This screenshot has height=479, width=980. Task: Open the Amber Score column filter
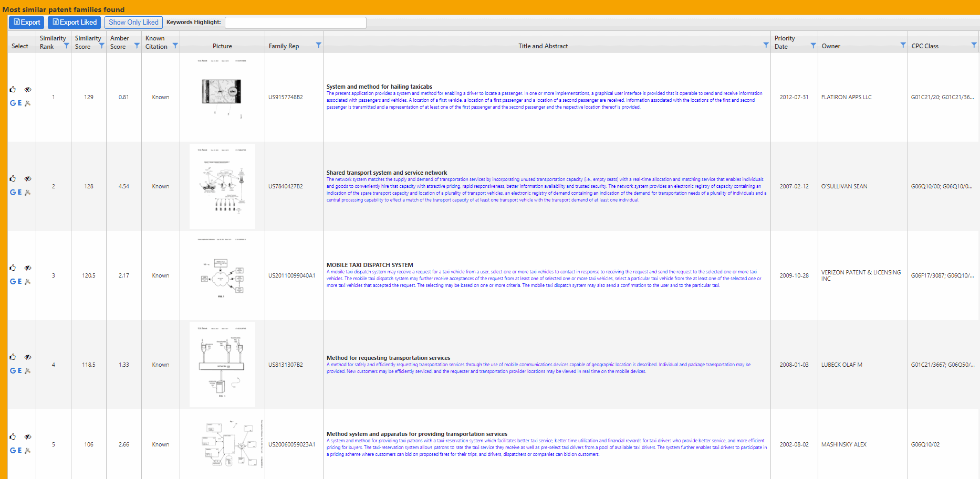tap(137, 46)
